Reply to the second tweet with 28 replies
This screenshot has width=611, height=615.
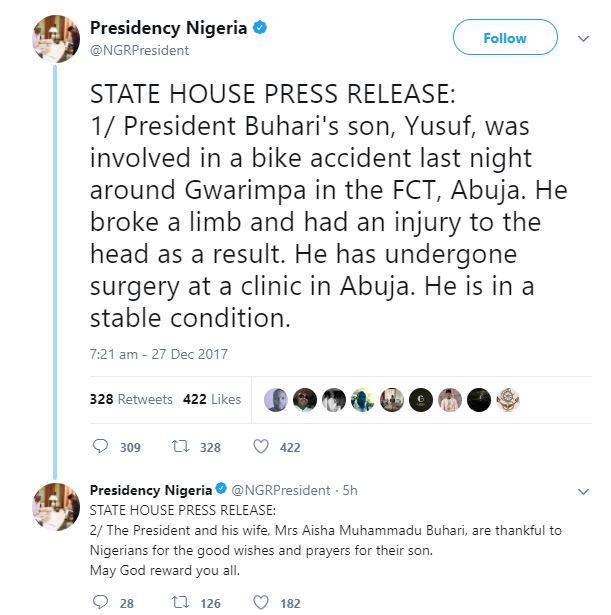point(99,602)
